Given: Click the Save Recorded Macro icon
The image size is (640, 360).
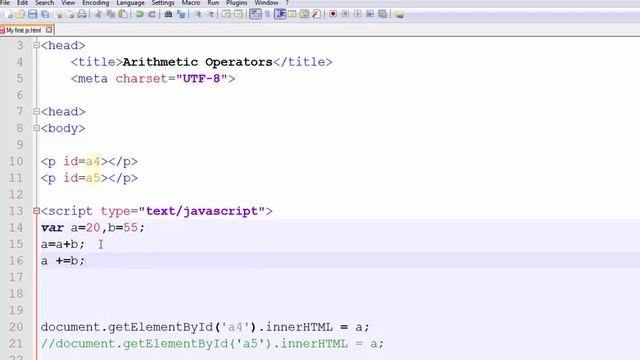Looking at the screenshot, I should coord(382,15).
